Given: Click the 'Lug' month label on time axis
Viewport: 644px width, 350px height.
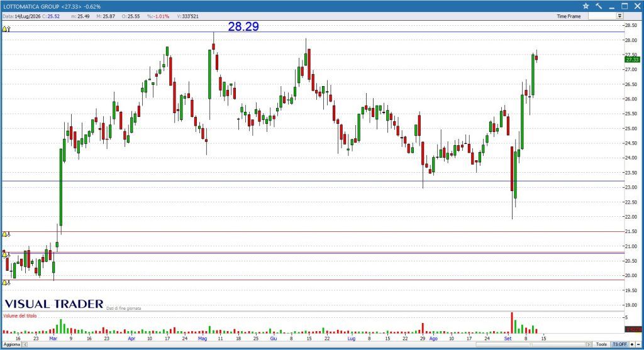Looking at the screenshot, I should point(351,339).
